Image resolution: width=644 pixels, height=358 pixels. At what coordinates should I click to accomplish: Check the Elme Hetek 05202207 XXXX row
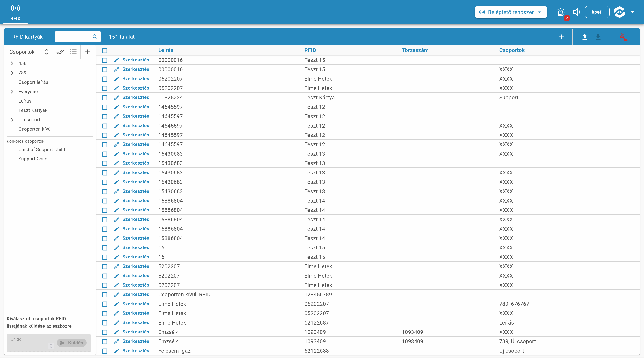104,313
